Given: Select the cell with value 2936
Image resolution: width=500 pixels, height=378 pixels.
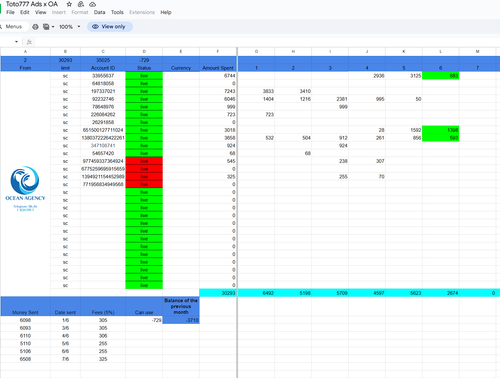Looking at the screenshot, I should (x=367, y=76).
